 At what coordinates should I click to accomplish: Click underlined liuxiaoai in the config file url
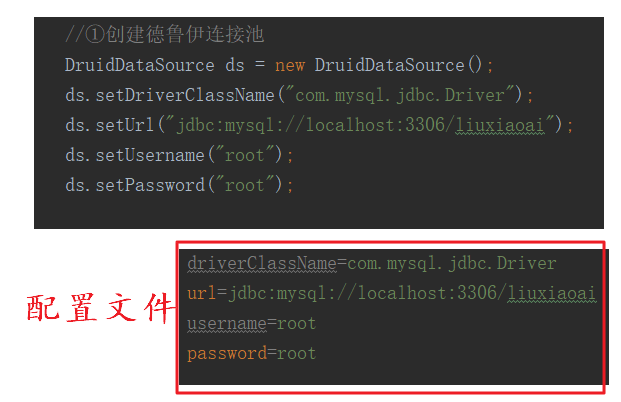tap(552, 294)
